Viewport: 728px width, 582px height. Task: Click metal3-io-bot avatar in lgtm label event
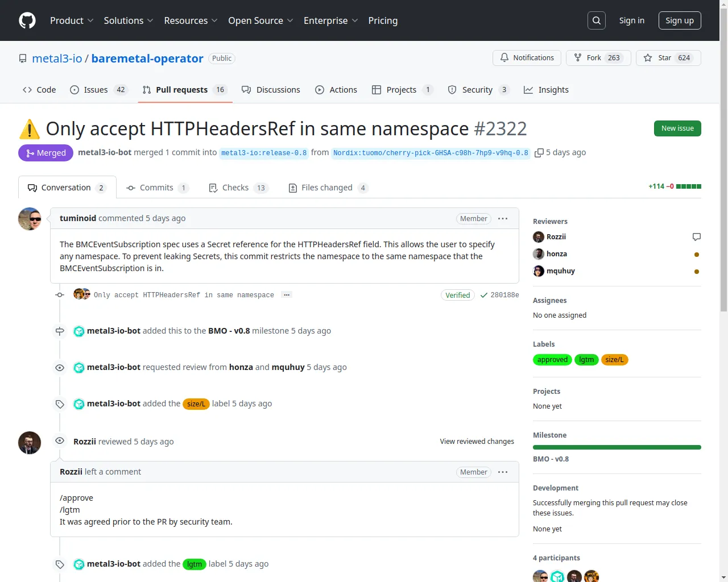tap(79, 564)
